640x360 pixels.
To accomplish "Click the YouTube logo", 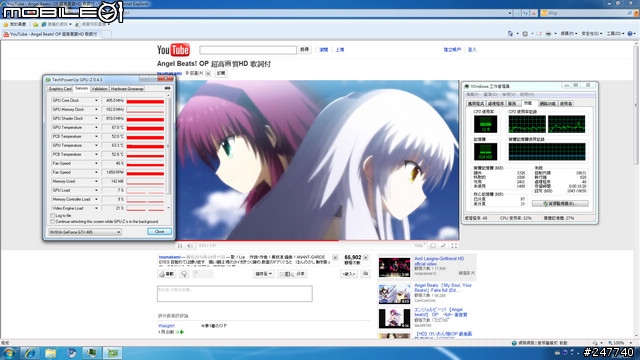I will tap(173, 50).
